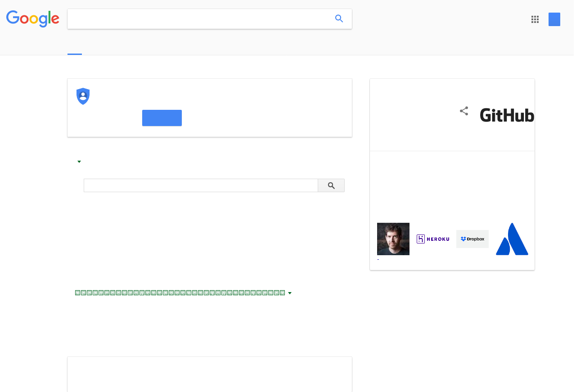Open the Google apps grid
Screen dimensions: 576x392
pos(535,19)
